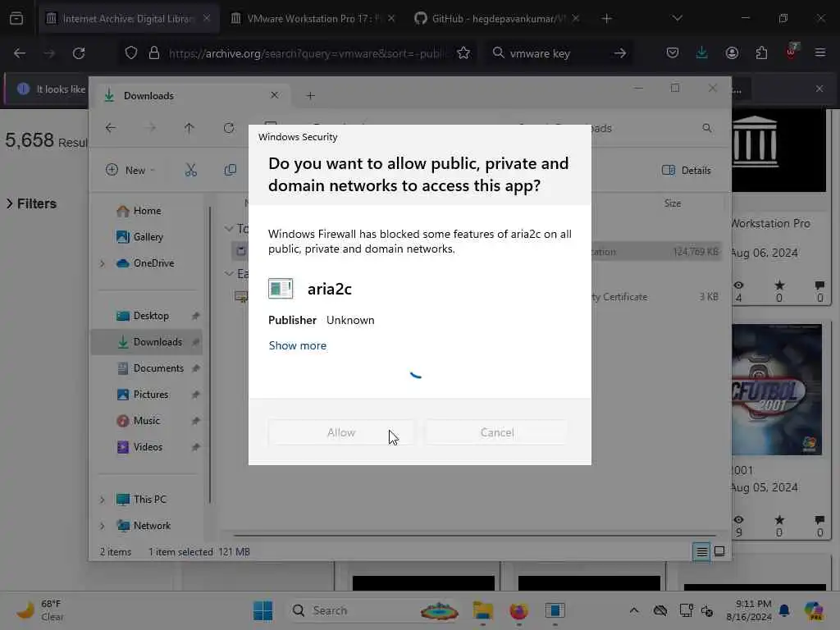Click the vmware key search box

pos(557,53)
